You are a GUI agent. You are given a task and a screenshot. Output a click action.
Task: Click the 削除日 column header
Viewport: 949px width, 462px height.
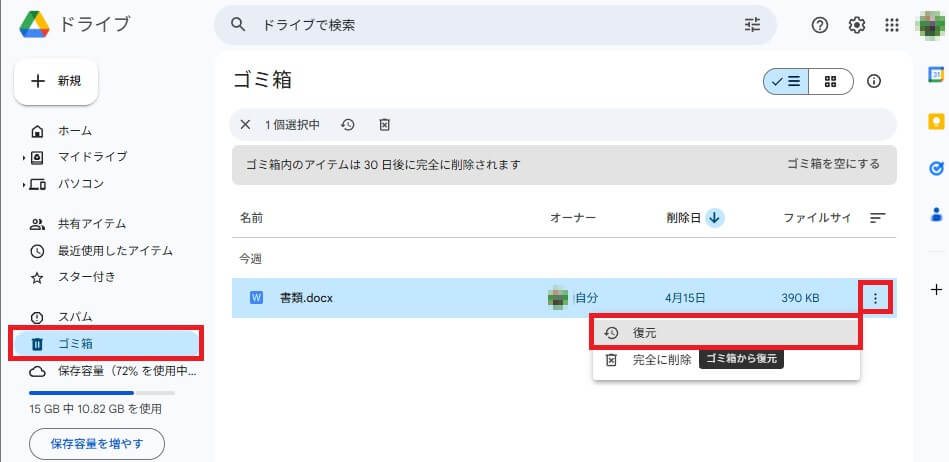683,217
